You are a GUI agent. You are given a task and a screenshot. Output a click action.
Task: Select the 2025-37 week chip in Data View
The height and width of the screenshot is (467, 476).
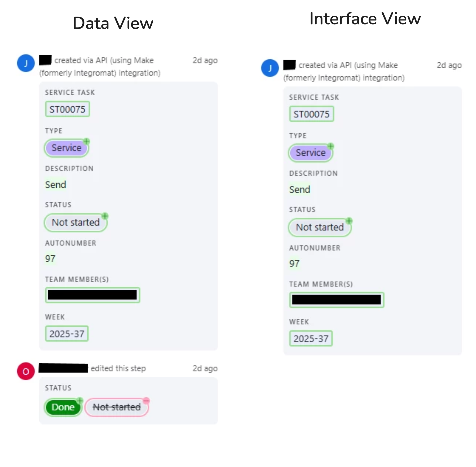click(67, 334)
